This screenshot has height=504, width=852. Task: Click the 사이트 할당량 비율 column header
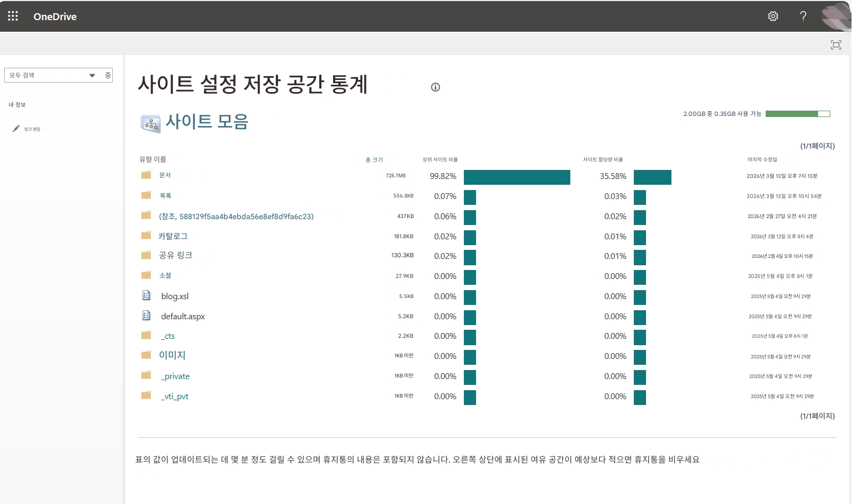pyautogui.click(x=603, y=159)
